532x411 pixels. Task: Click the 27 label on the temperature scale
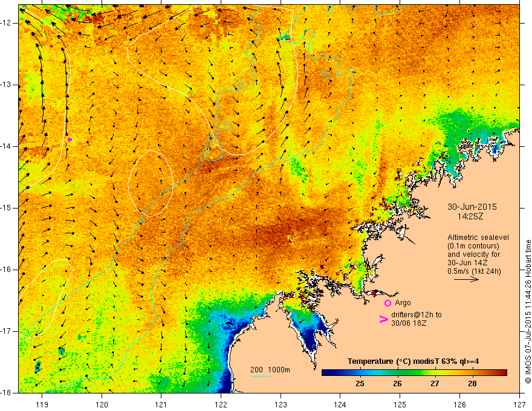pos(435,384)
